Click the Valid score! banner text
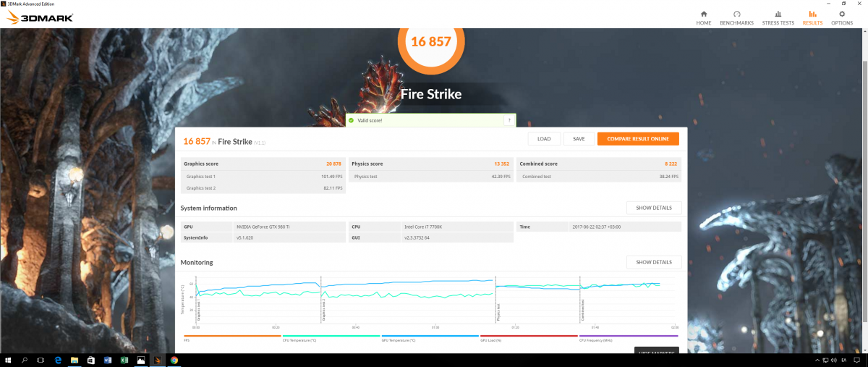The height and width of the screenshot is (367, 868). click(370, 120)
